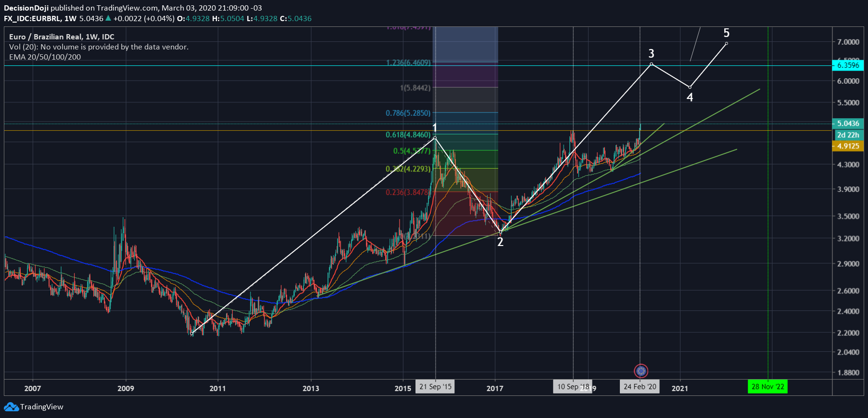The height and width of the screenshot is (418, 868).
Task: Click the 0.786(5.2850) Fibonacci label
Action: coord(408,113)
